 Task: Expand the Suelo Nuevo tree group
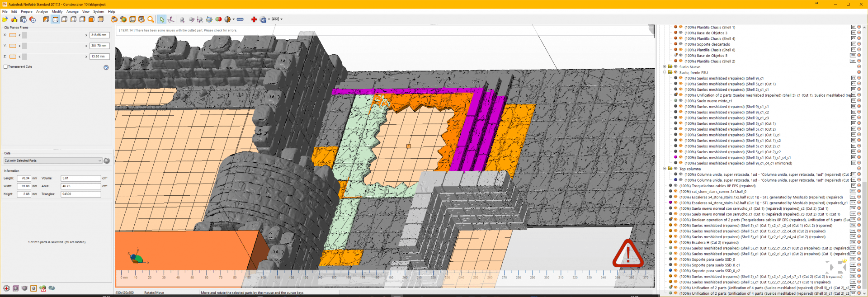coord(665,67)
